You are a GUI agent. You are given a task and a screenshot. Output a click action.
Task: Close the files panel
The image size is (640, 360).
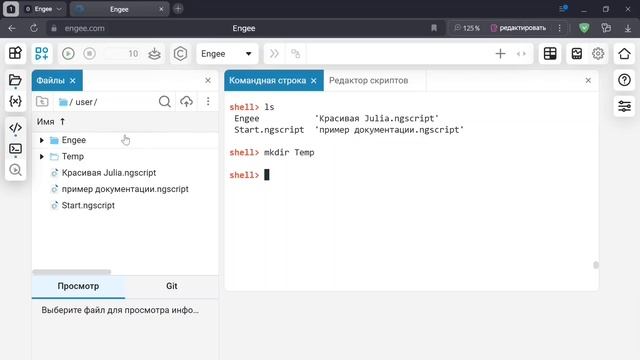(x=208, y=80)
